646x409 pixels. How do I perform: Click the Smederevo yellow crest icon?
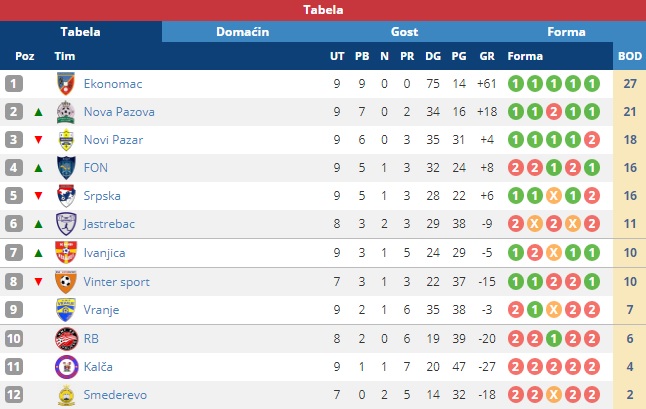pos(66,395)
